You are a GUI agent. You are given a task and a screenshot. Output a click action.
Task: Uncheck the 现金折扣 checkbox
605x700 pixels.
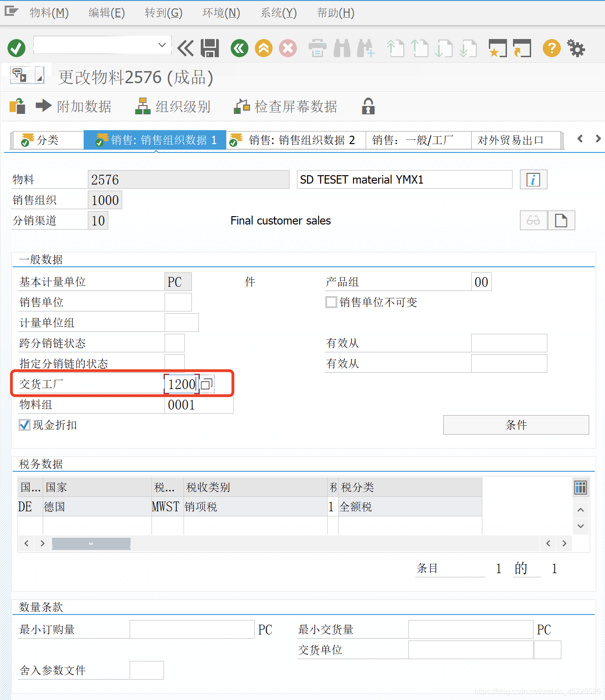[x=24, y=424]
